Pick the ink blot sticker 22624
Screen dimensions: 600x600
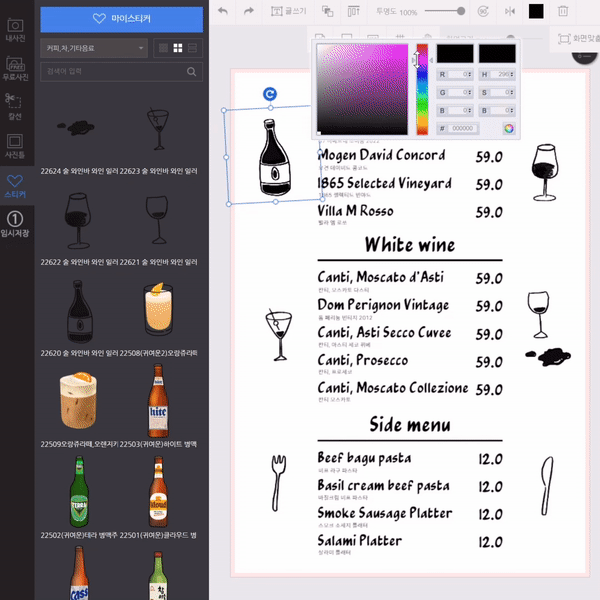(77, 127)
